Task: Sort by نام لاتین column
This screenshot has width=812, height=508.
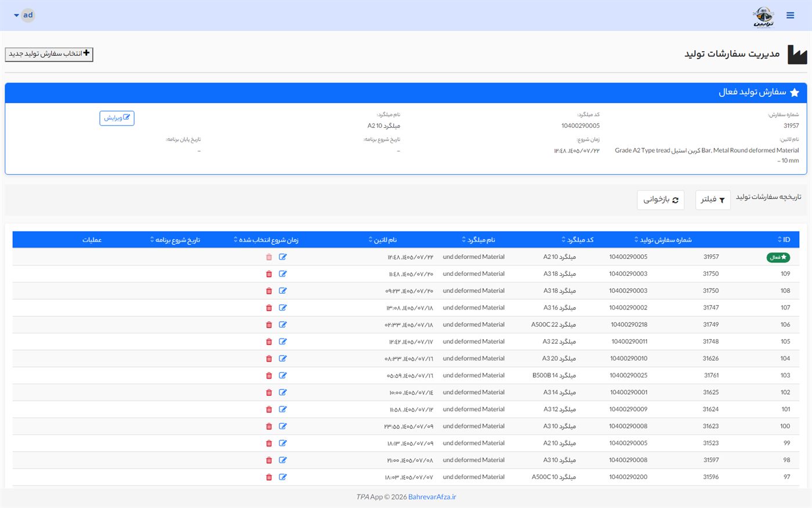Action: click(x=383, y=240)
